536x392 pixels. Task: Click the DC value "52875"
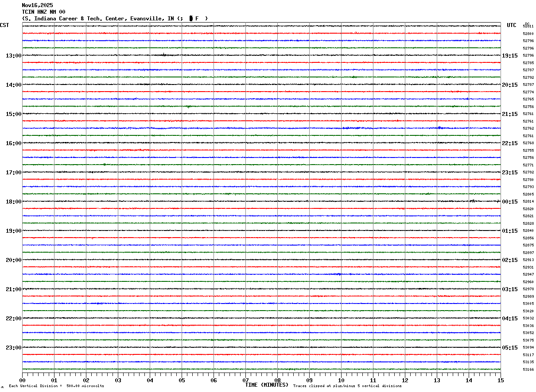click(x=528, y=245)
